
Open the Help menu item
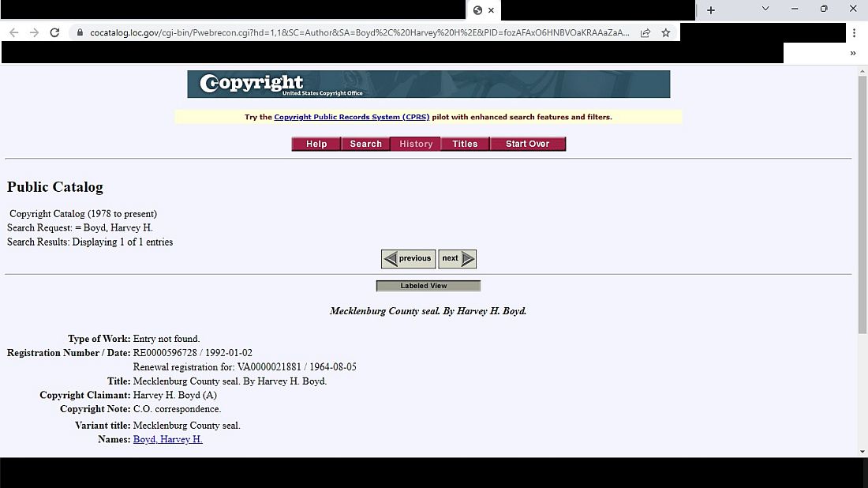click(x=316, y=144)
